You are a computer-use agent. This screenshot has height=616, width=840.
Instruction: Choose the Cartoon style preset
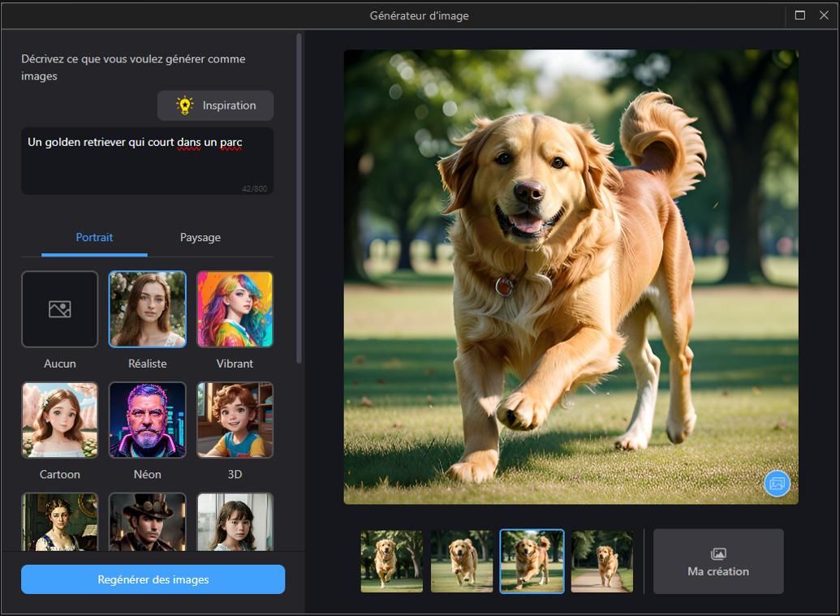(59, 420)
